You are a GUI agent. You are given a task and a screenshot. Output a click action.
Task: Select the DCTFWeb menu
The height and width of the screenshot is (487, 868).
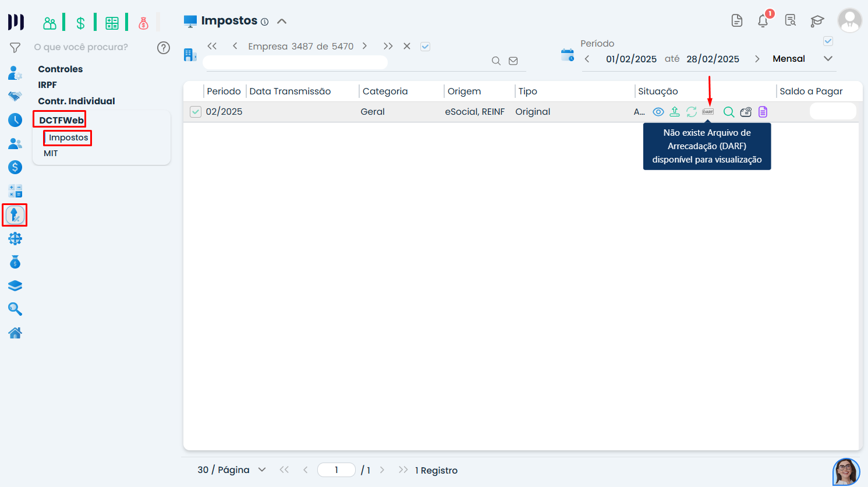coord(61,120)
